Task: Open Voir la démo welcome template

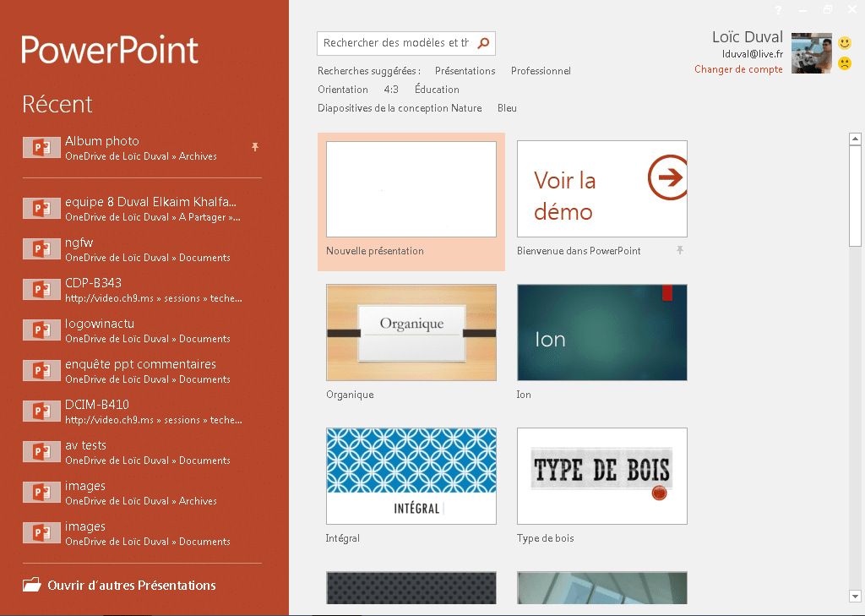Action: click(601, 188)
